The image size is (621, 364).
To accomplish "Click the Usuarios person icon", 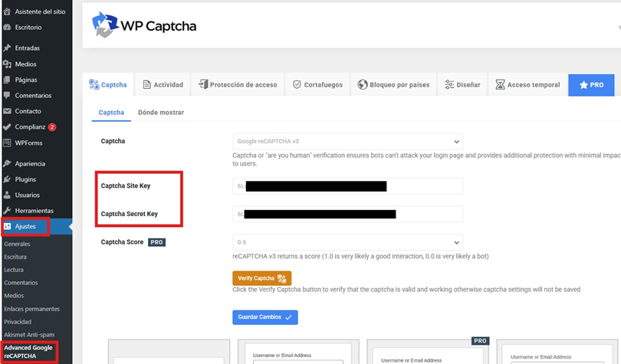I will click(x=7, y=195).
